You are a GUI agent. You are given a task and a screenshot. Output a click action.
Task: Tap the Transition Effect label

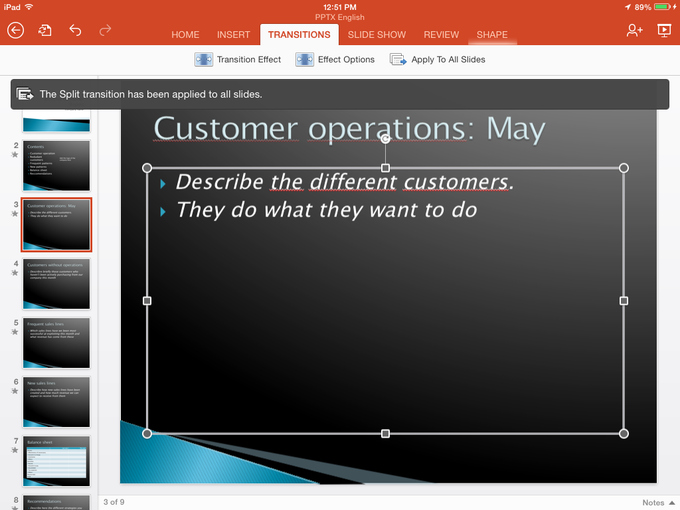(x=249, y=59)
